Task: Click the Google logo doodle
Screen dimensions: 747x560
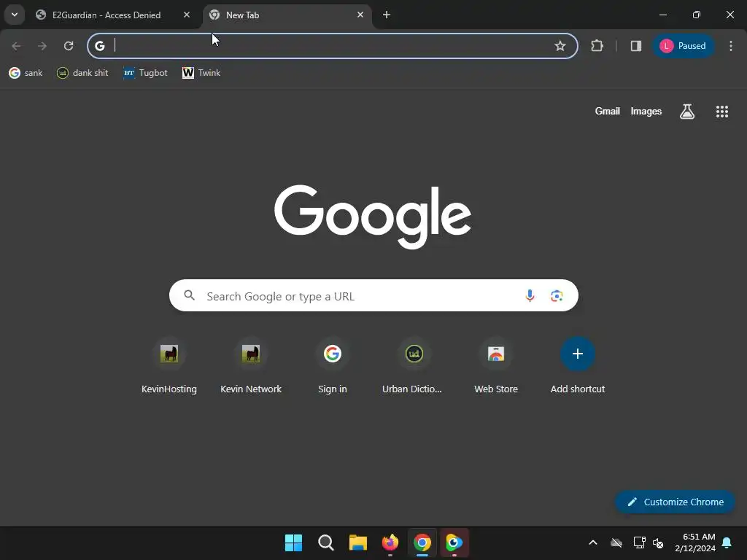Action: pyautogui.click(x=373, y=217)
